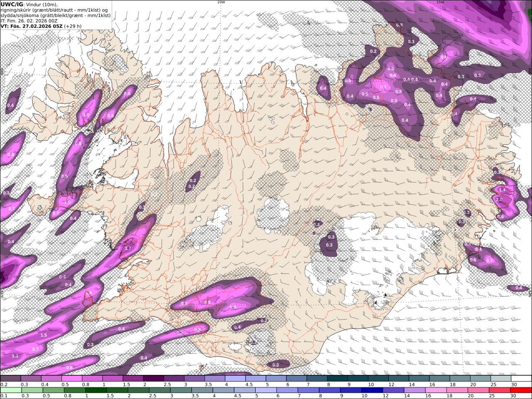Click the 1.7 precipitation value on the map
The height and width of the screenshot is (399, 532).
pyautogui.click(x=128, y=249)
